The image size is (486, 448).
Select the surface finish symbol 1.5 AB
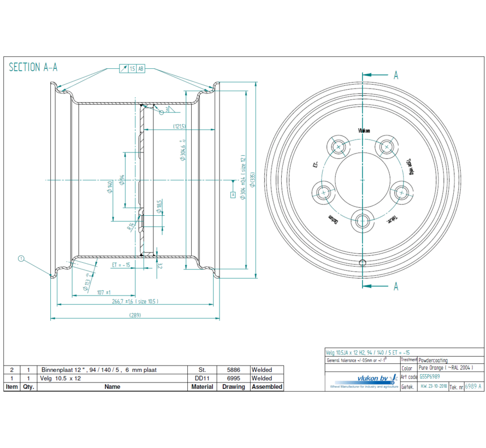pos(132,69)
